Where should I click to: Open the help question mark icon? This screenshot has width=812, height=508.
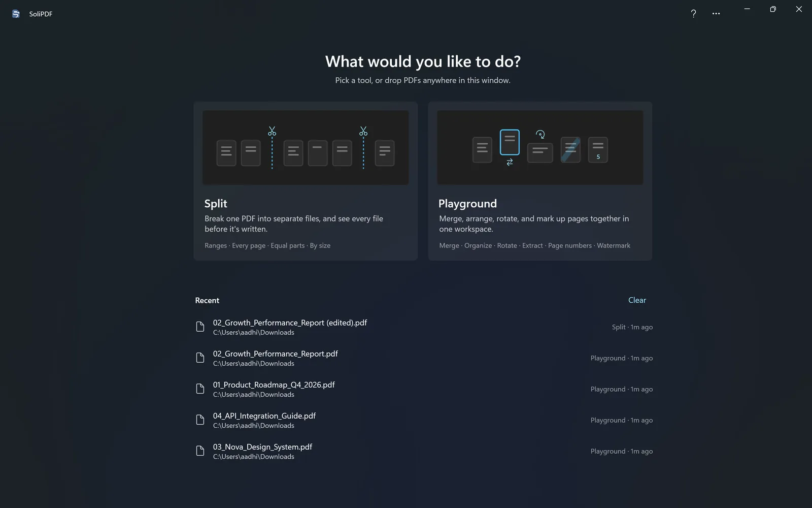693,14
